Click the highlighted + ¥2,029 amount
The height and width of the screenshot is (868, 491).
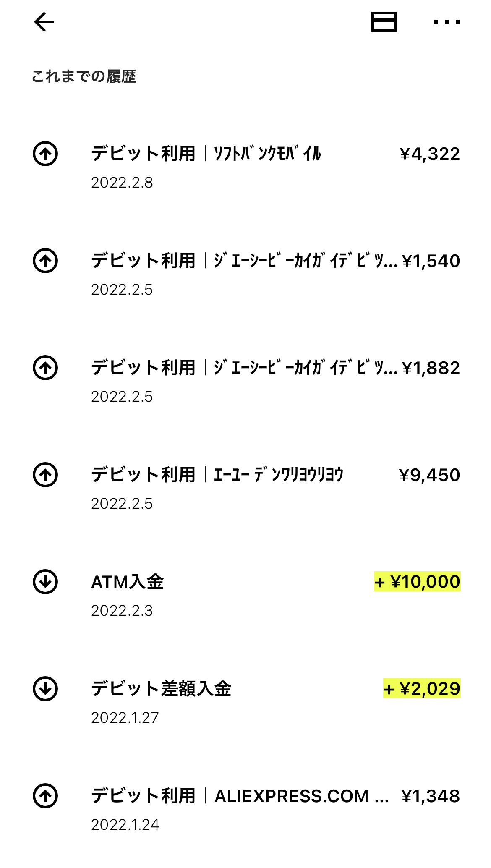422,689
